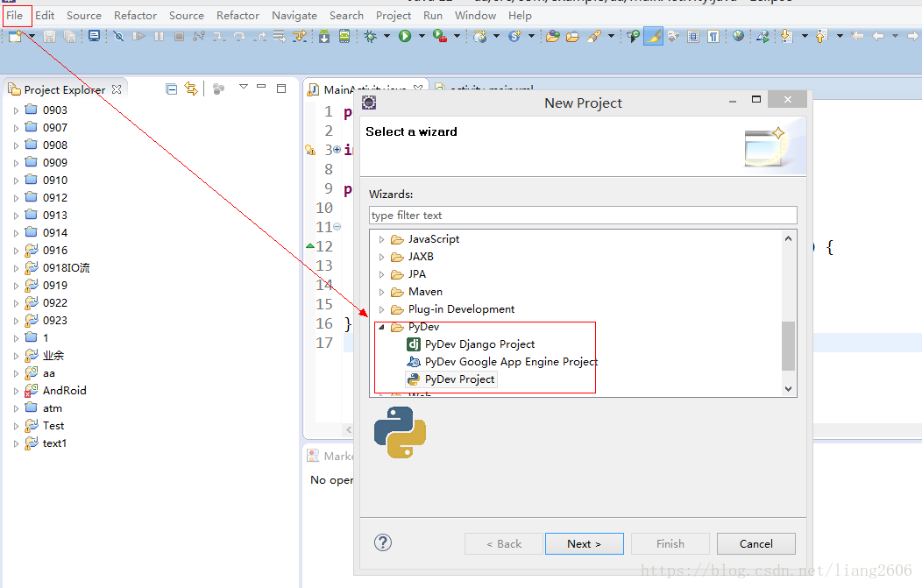Click the Run External Tools icon
922x588 pixels.
coord(439,37)
